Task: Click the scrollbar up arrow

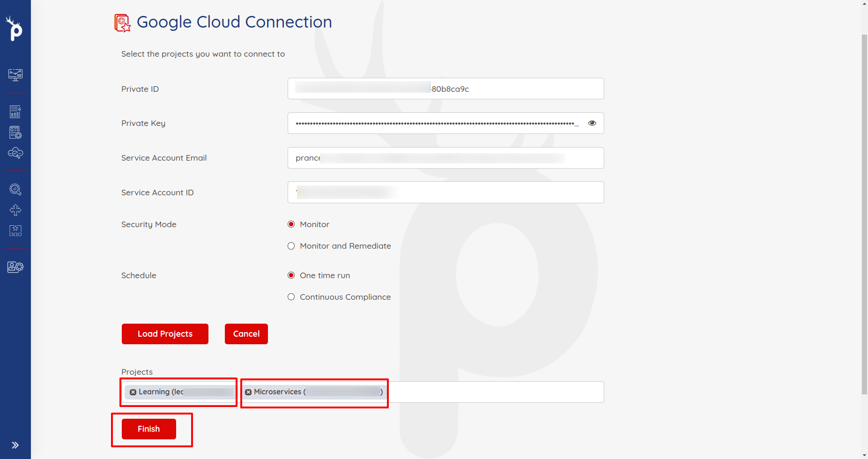Action: (864, 3)
